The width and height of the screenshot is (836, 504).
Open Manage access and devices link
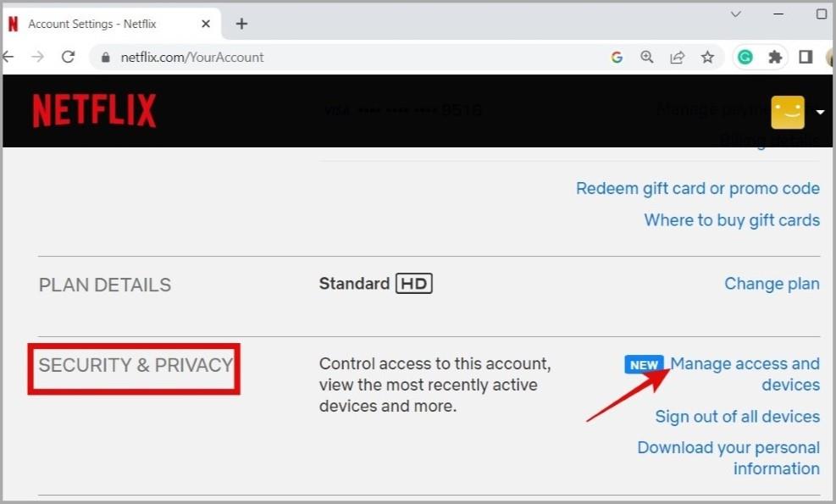click(x=745, y=374)
